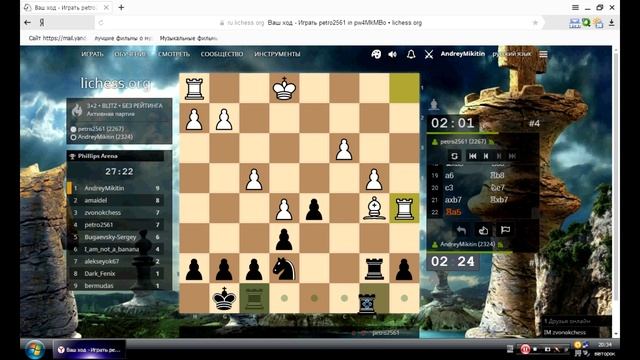
Task: Step back one move
Action: point(486,156)
